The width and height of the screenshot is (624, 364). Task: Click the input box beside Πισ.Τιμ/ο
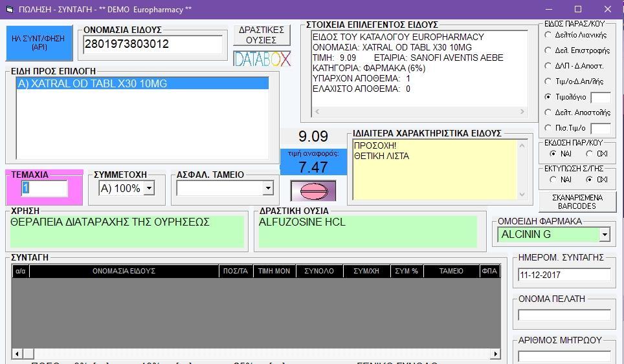point(601,129)
